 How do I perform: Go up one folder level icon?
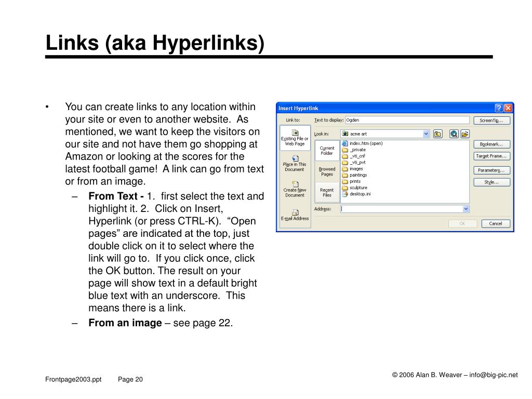(437, 134)
